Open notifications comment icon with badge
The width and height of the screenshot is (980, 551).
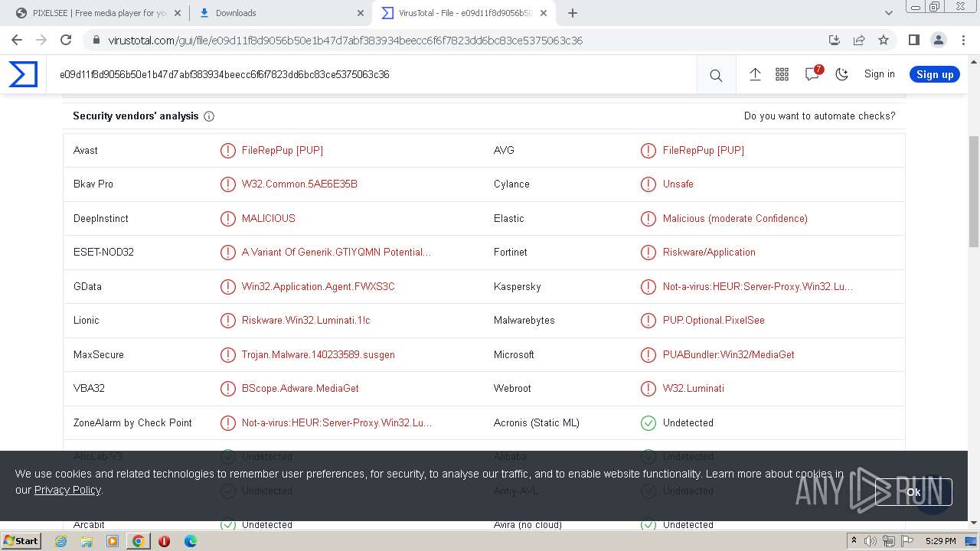point(812,74)
